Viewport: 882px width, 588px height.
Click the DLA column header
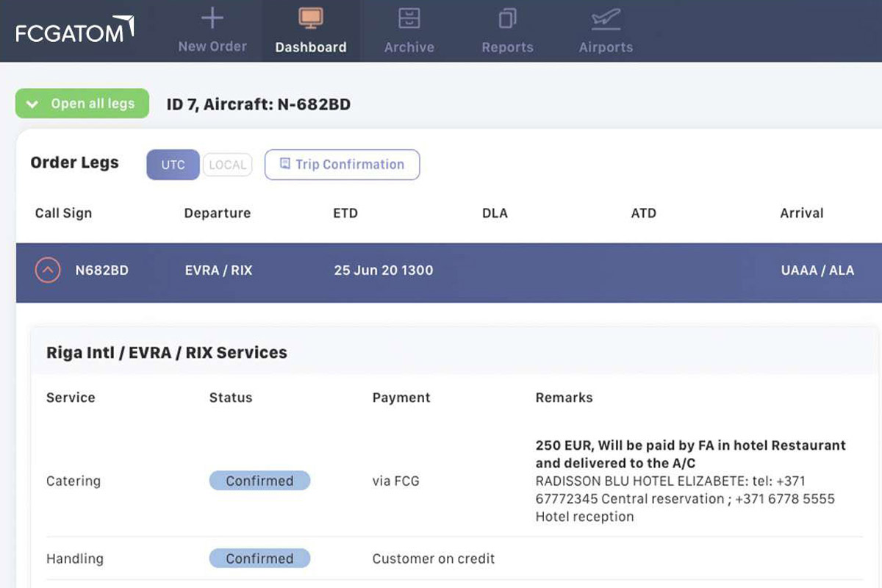(495, 213)
